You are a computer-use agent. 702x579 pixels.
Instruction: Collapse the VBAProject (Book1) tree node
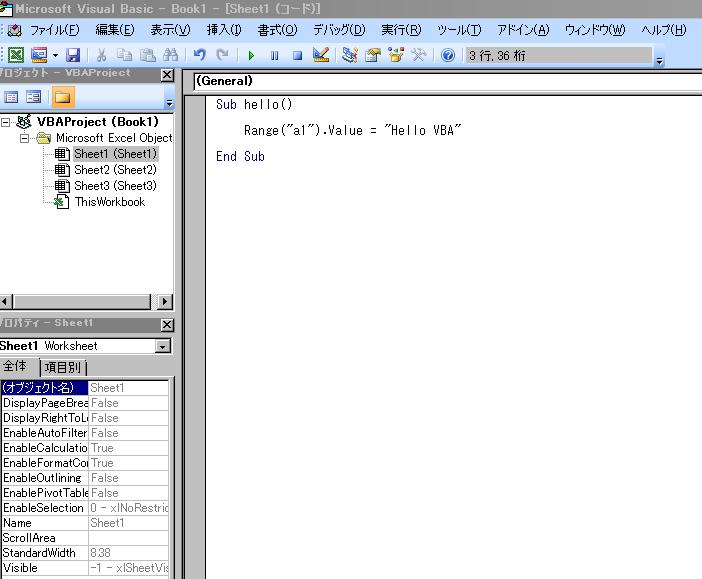(5, 122)
